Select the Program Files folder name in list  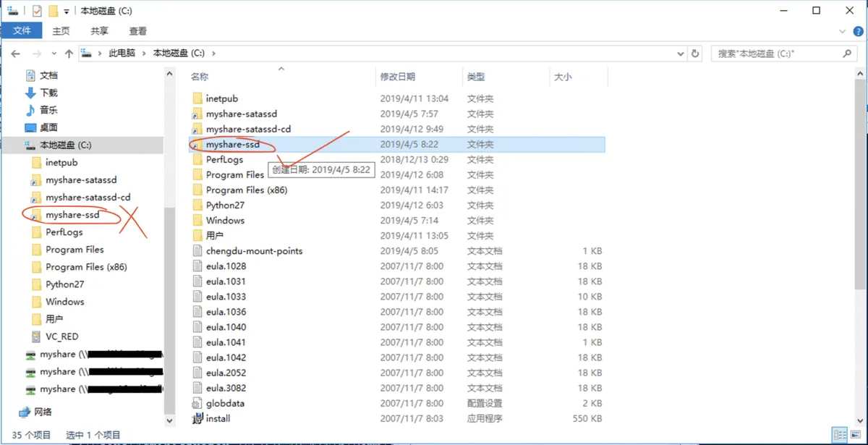point(235,175)
